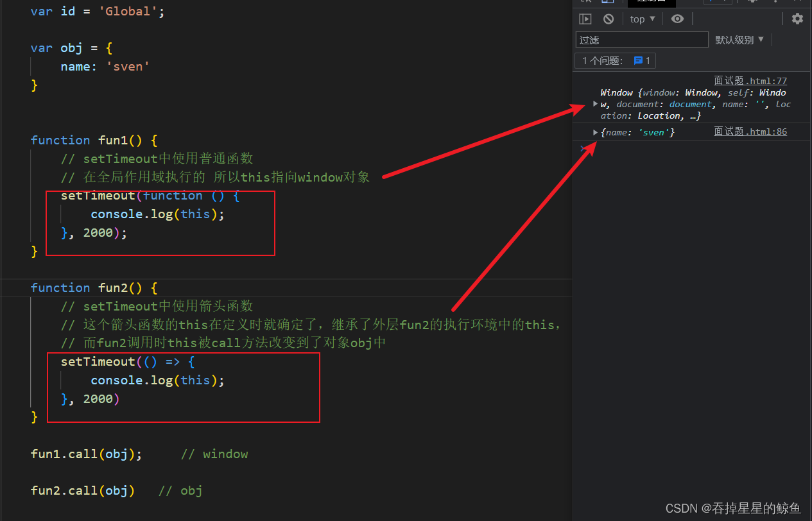
Task: Place cursor on 'function fun2() {'
Action: tap(94, 287)
